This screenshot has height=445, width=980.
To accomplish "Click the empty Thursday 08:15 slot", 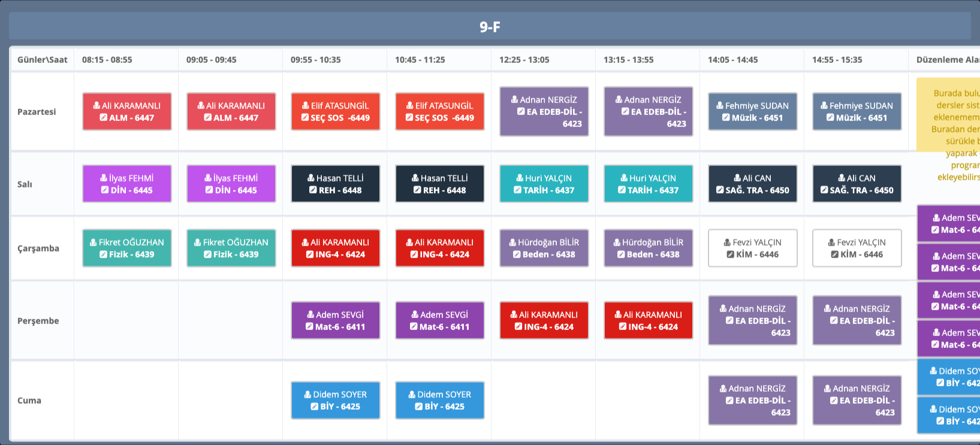I will (126, 320).
